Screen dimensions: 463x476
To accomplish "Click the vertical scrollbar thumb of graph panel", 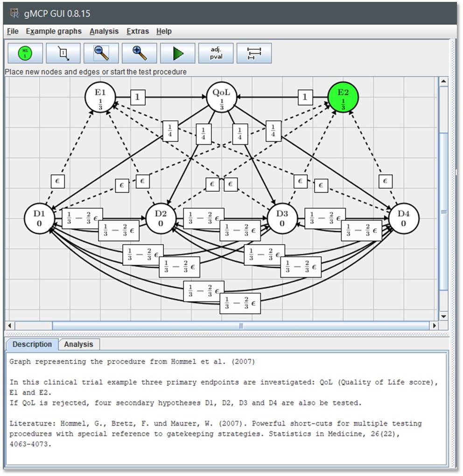I will point(443,211).
